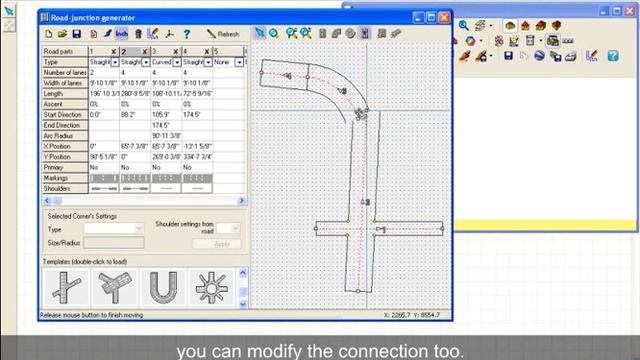Click the gray roundabout icon above canvas
Screen dimensions: 640x360
[350, 33]
